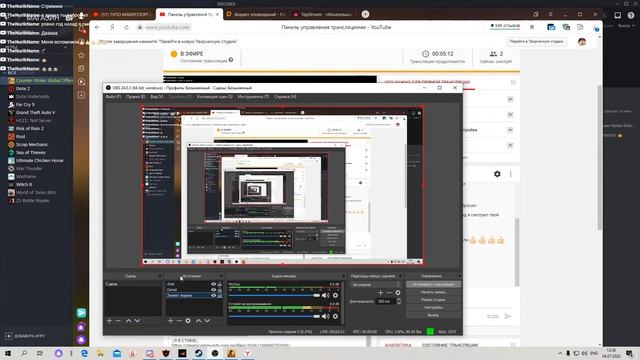Open the Справка menu in OBS
The image size is (640, 360).
coord(285,97)
